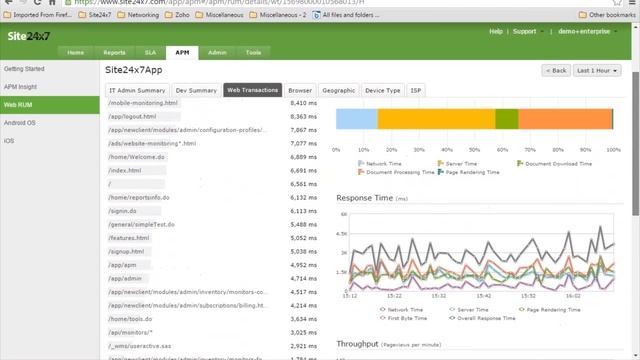Switch to the Device Type tab
640x360 pixels.
pos(383,90)
